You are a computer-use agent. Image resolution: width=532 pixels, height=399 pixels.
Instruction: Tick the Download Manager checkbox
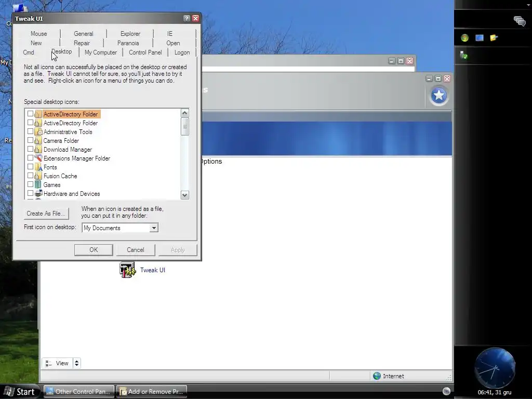point(30,149)
